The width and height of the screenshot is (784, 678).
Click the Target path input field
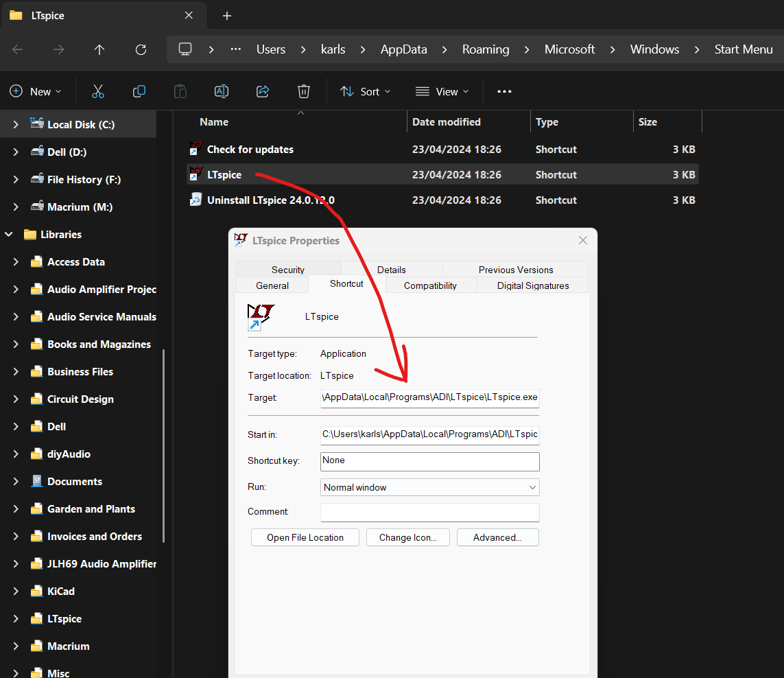point(429,398)
